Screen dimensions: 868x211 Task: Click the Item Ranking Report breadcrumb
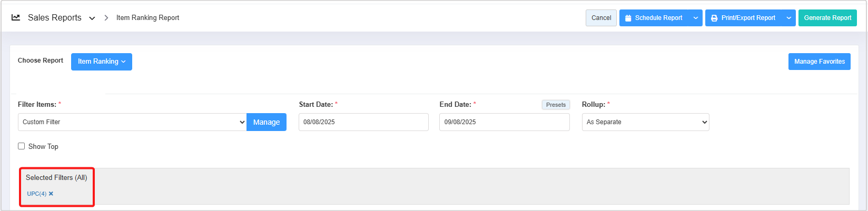coord(147,18)
